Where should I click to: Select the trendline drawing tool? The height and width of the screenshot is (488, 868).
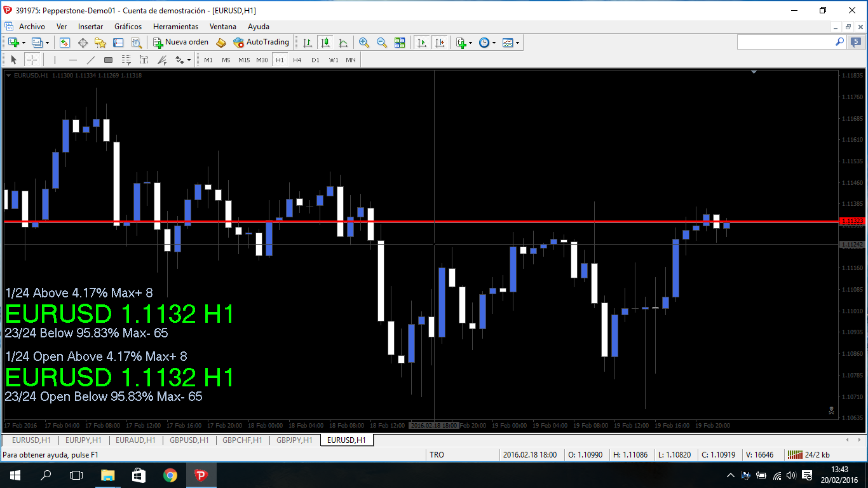click(x=91, y=60)
